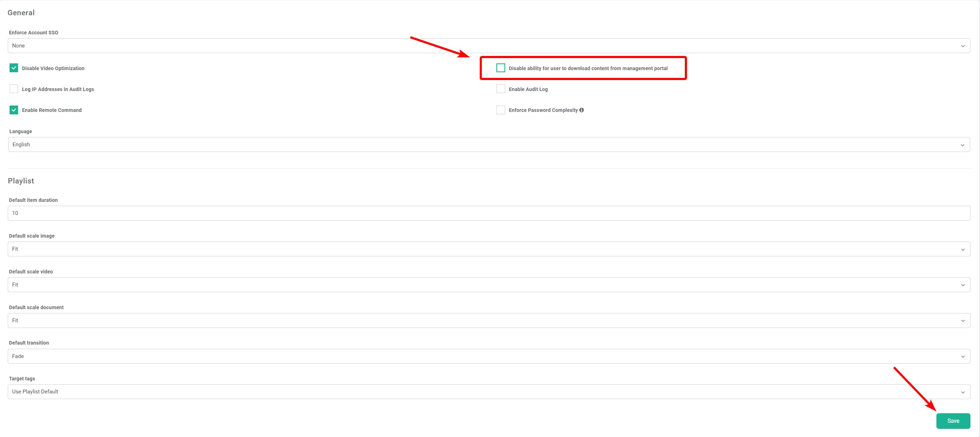The height and width of the screenshot is (437, 980).
Task: Enable Enforce Password Complexity
Action: click(x=501, y=110)
